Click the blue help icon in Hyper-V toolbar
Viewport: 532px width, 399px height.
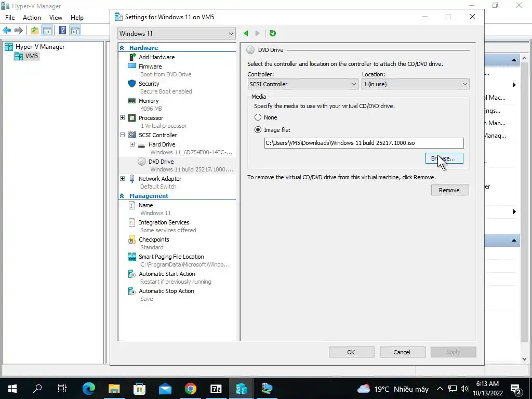coord(62,30)
